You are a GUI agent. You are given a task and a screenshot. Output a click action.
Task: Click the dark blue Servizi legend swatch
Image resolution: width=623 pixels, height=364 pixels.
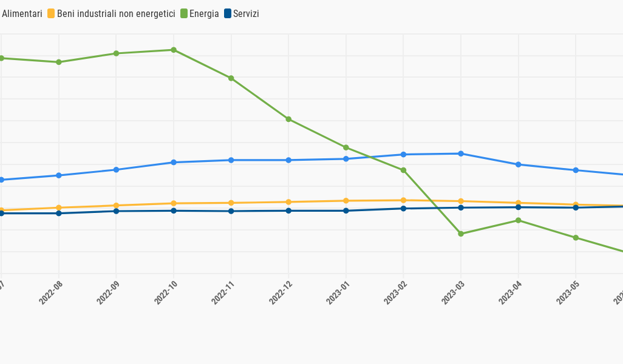228,13
